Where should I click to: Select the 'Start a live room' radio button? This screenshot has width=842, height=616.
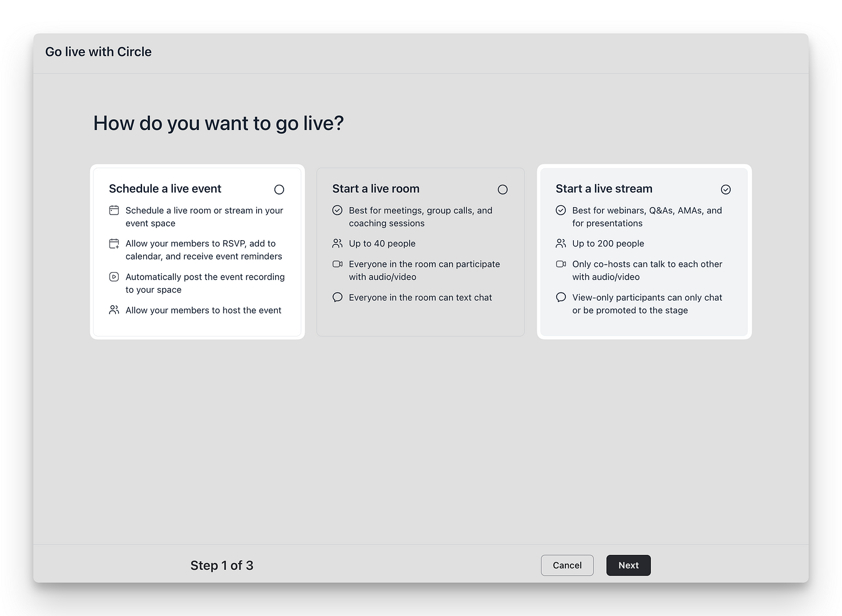503,189
